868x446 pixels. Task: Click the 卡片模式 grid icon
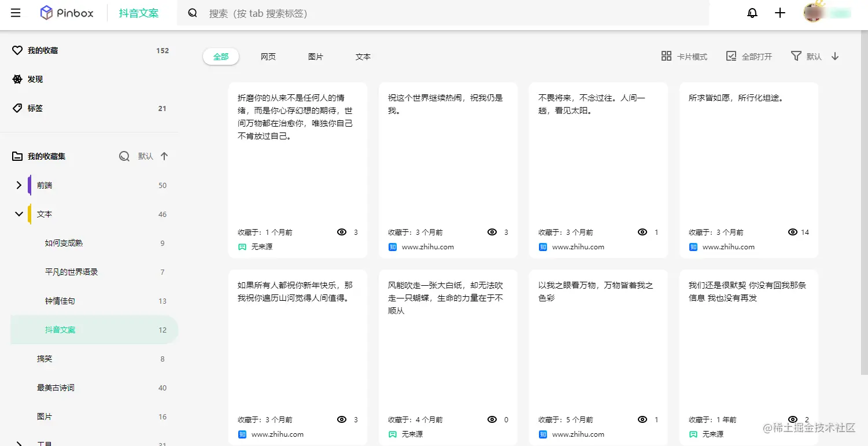click(666, 56)
